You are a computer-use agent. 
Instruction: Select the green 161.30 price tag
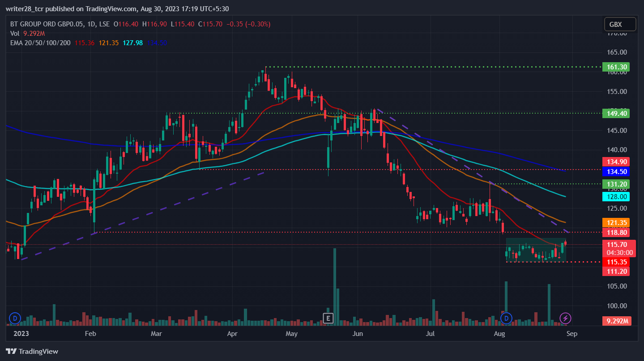coord(616,67)
